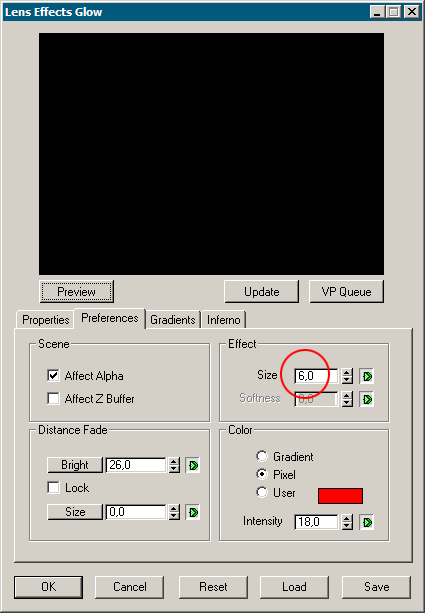Toggle the Affect Alpha checkbox
This screenshot has height=613, width=425.
(x=53, y=376)
